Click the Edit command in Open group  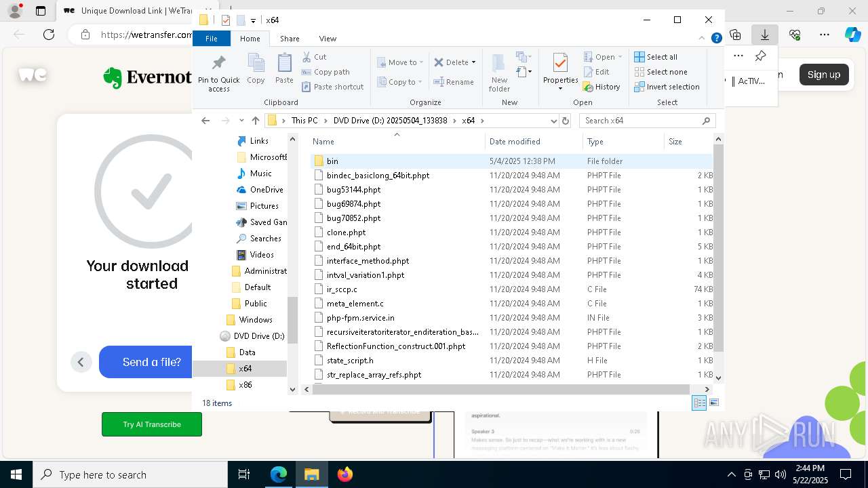pyautogui.click(x=596, y=72)
